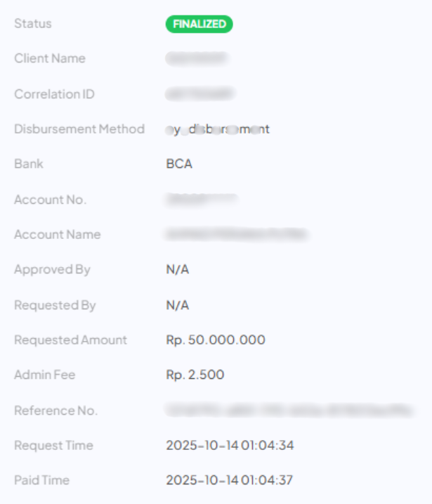Click the blurred Account Name value
432x504 pixels.
coord(237,235)
